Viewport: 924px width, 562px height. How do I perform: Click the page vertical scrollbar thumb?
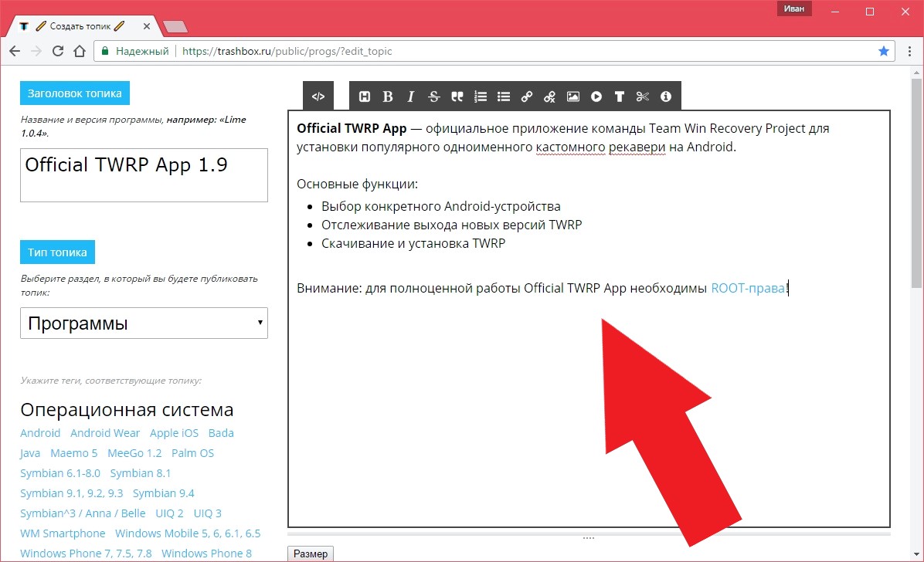(x=916, y=183)
